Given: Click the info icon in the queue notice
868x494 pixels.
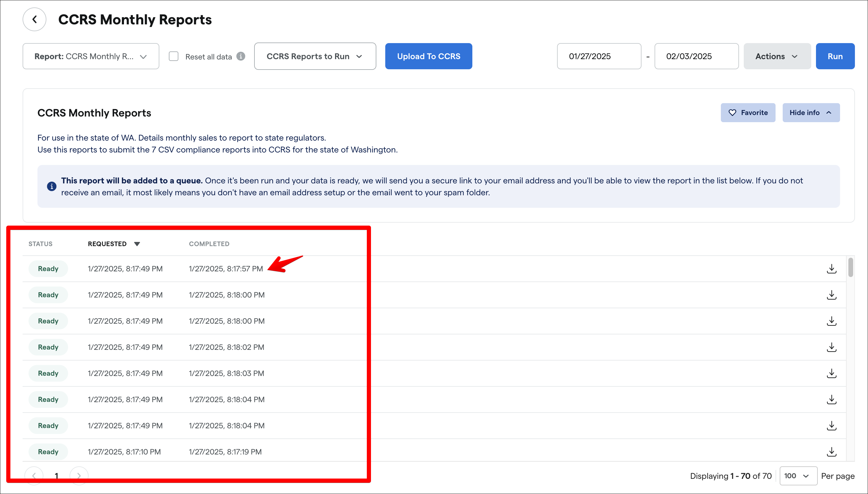Looking at the screenshot, I should point(52,186).
